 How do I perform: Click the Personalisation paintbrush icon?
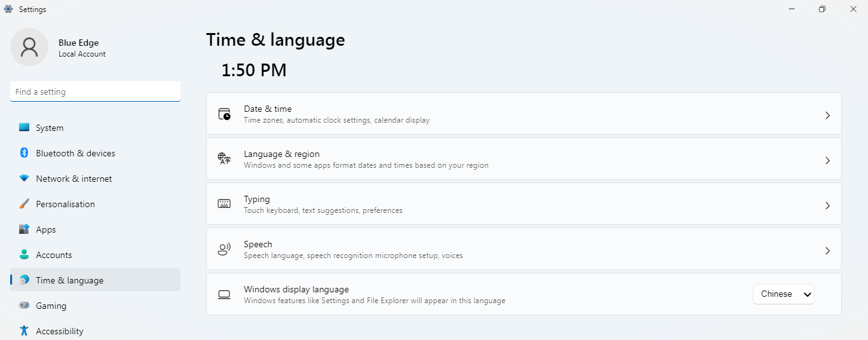click(x=24, y=204)
